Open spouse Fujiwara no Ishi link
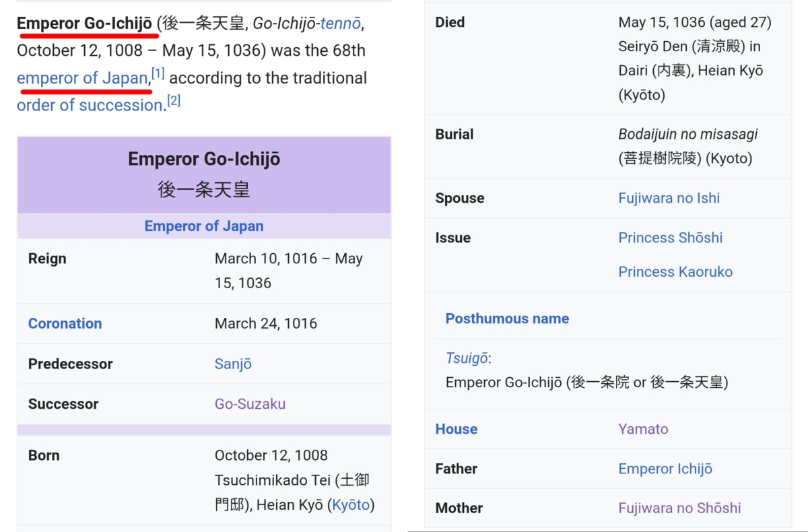The width and height of the screenshot is (808, 532). (x=669, y=198)
